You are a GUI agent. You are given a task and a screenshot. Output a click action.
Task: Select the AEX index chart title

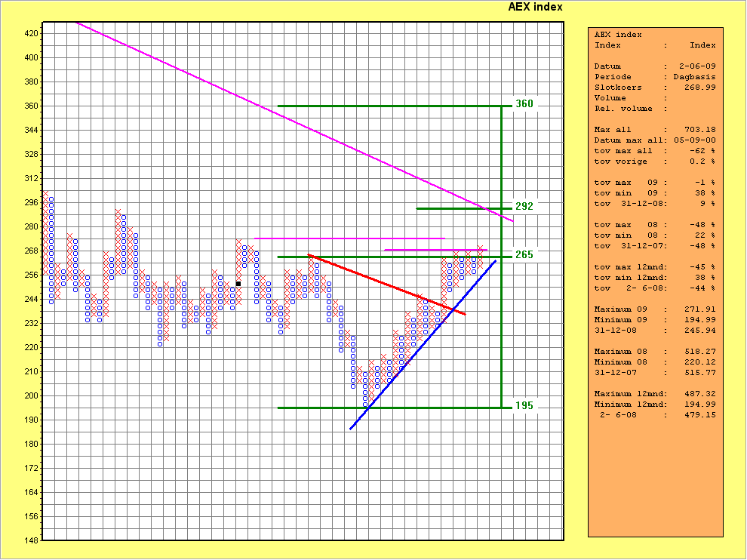[x=535, y=8]
